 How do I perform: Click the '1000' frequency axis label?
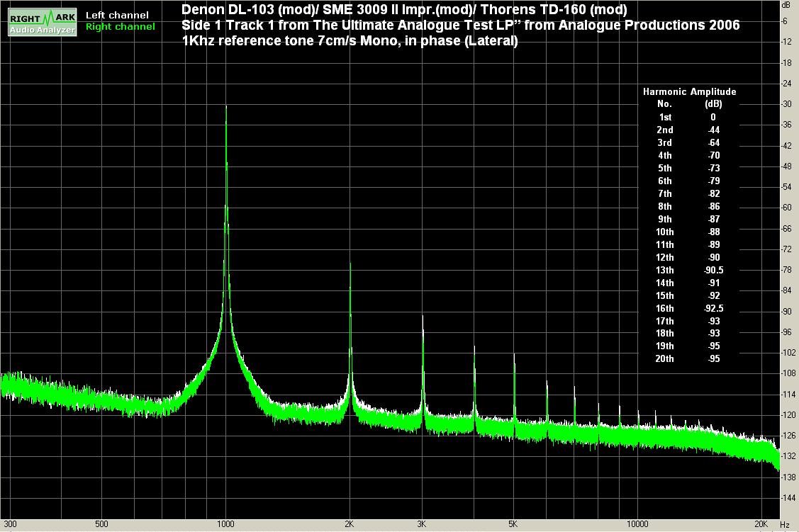225,524
